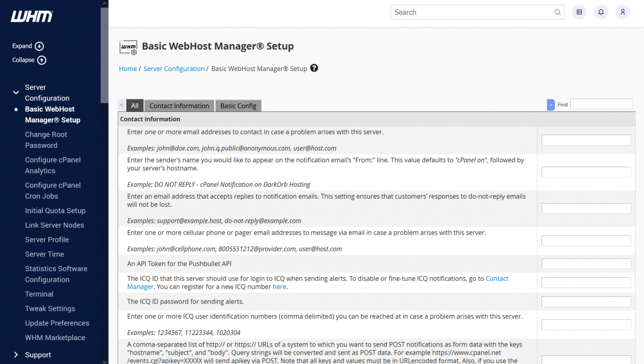644x364 pixels.
Task: Click the Contact Information section header
Action: click(377, 119)
